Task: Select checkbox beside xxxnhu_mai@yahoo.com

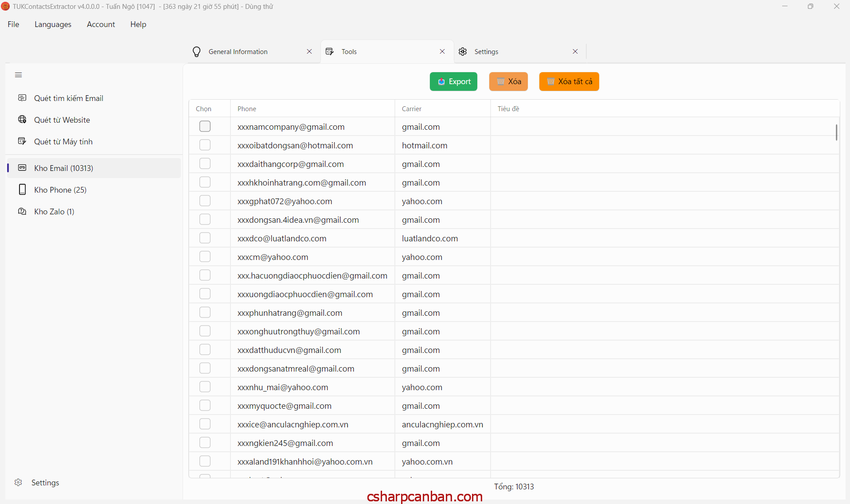Action: tap(205, 387)
